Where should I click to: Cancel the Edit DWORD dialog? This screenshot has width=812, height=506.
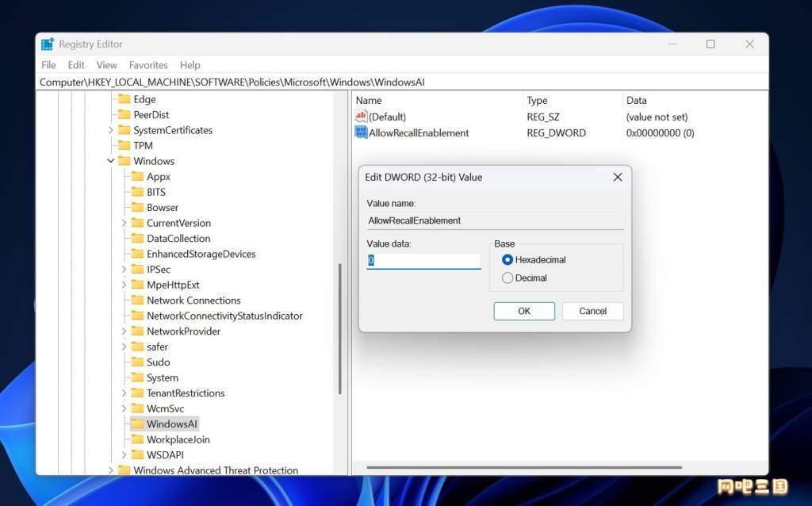(x=593, y=311)
